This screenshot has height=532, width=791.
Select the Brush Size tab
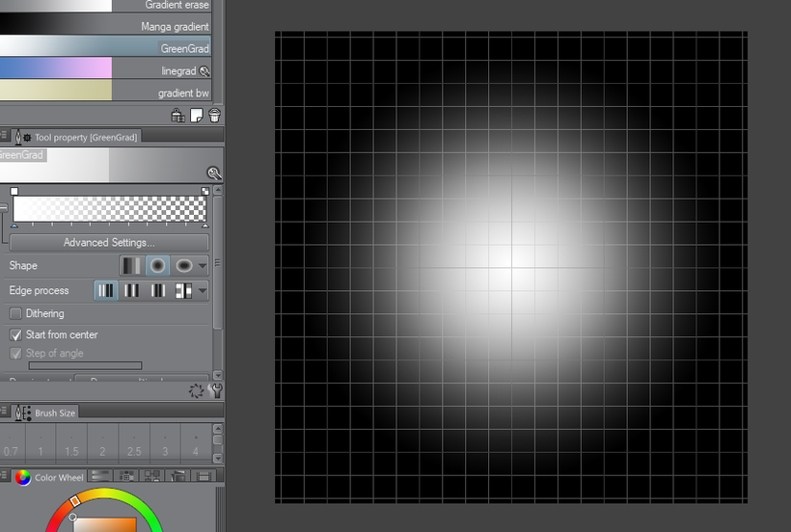click(45, 412)
